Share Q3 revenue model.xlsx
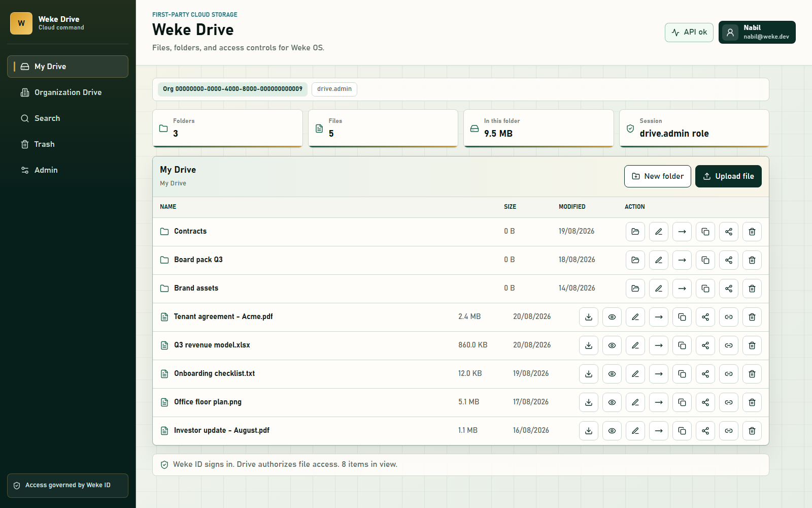 click(705, 345)
